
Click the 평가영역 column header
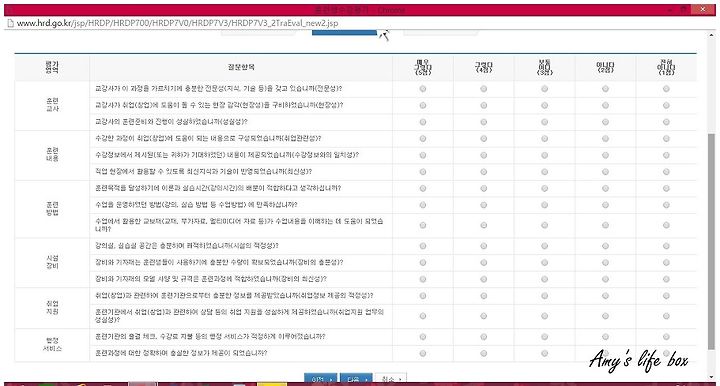pyautogui.click(x=52, y=67)
